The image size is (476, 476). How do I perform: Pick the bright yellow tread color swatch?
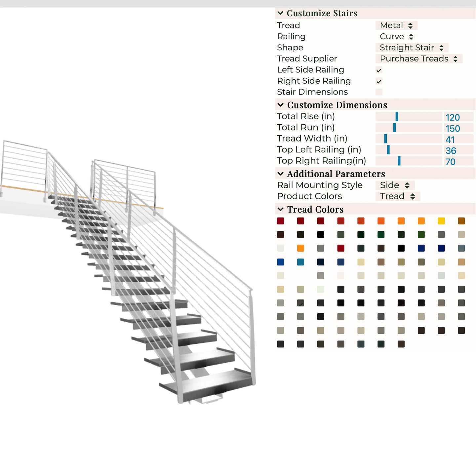(x=441, y=221)
